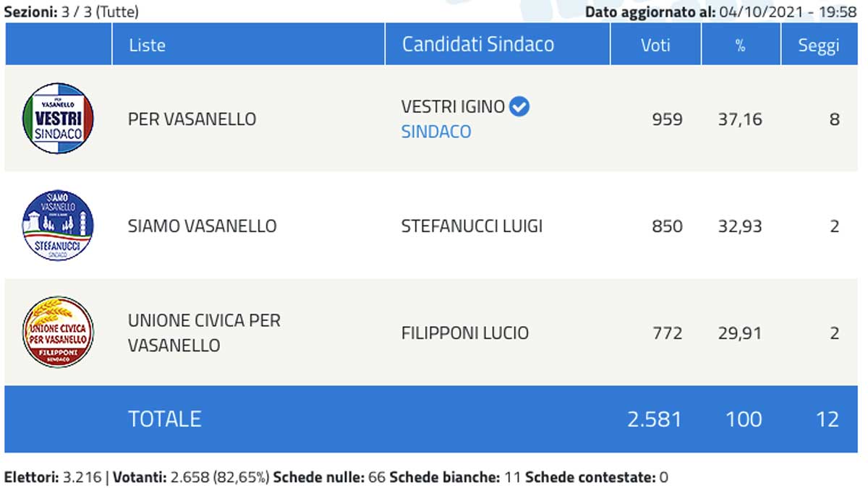Click the Sezioni 3 / 3 (Tutte) text

[x=72, y=12]
